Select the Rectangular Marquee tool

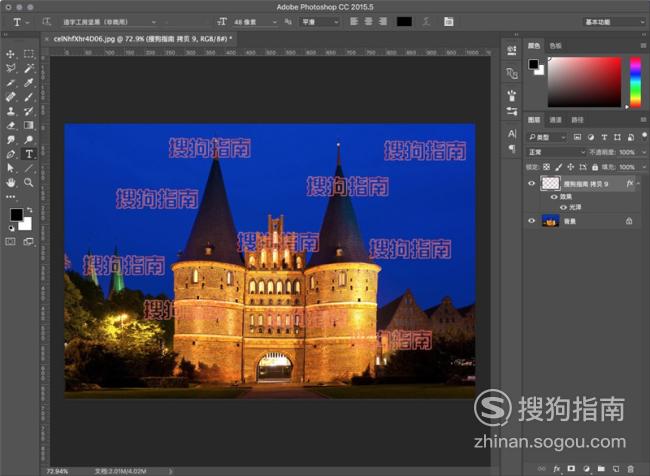click(x=29, y=54)
